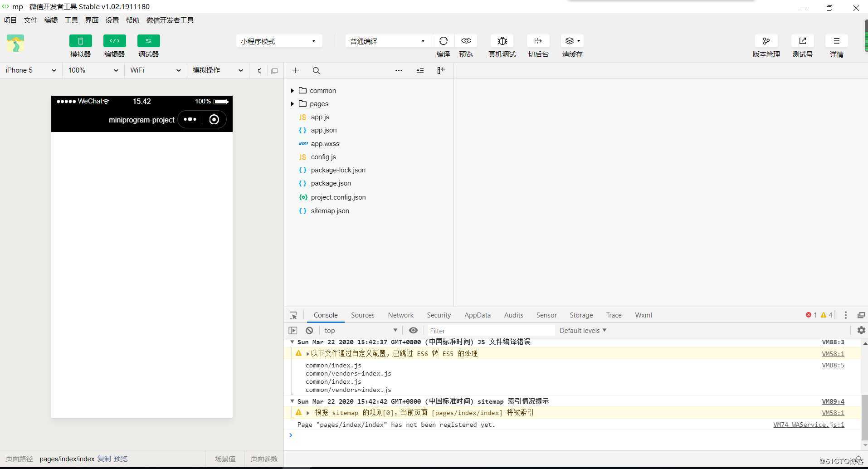Open the Default levels dropdown
Screen dimensions: 868x469
point(583,331)
